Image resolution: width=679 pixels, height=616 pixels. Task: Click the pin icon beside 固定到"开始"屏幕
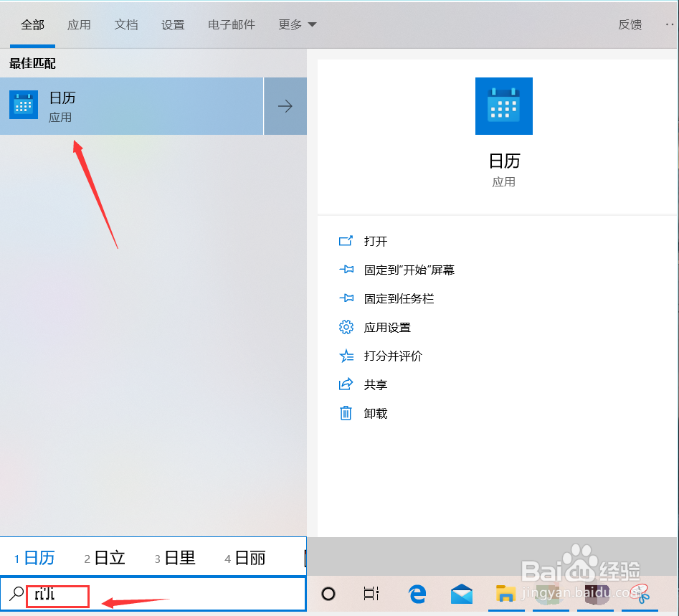pyautogui.click(x=346, y=270)
